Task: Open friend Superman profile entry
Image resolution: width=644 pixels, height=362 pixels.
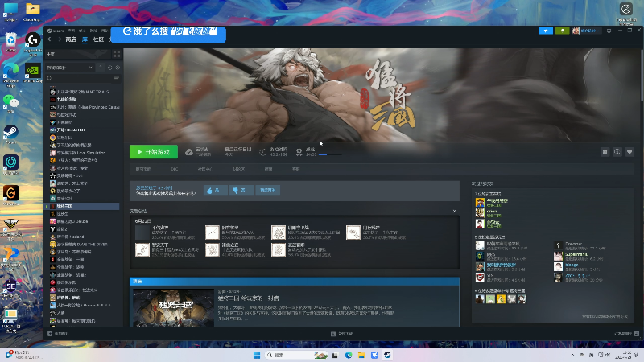Action: coord(576,256)
